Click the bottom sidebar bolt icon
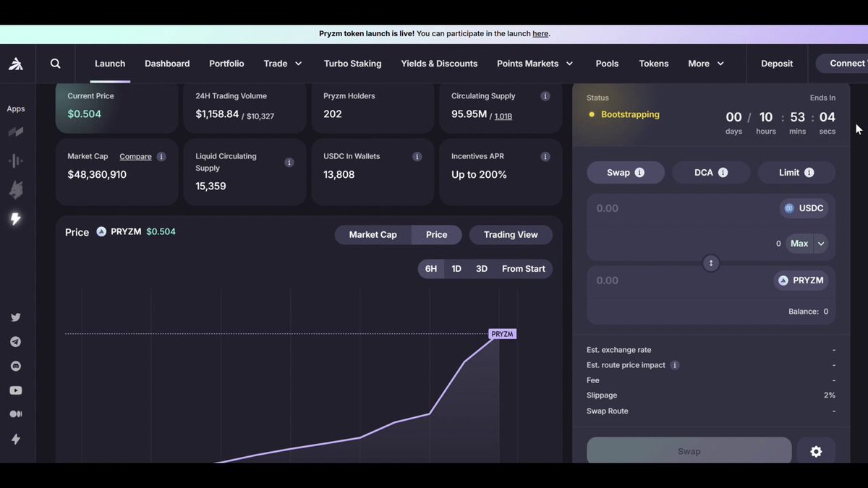 point(16,439)
